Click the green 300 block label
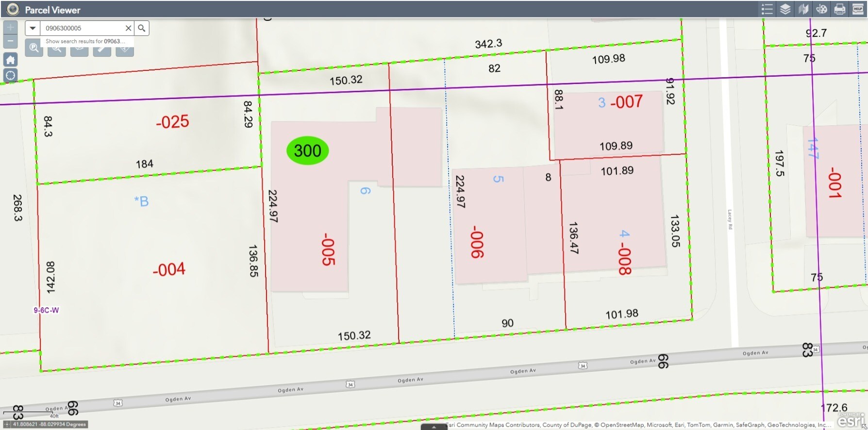The image size is (868, 430). (x=307, y=151)
